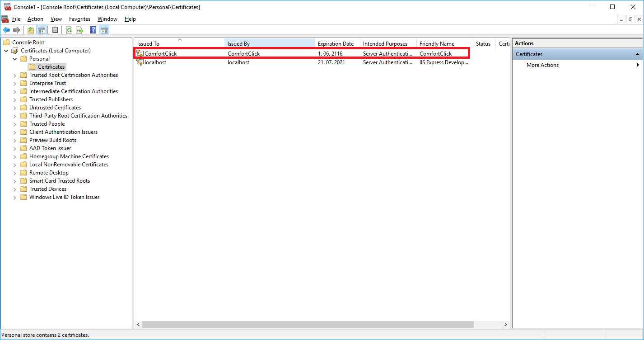The image size is (644, 340).
Task: Sort by Expiration Date column header
Action: pyautogui.click(x=336, y=44)
